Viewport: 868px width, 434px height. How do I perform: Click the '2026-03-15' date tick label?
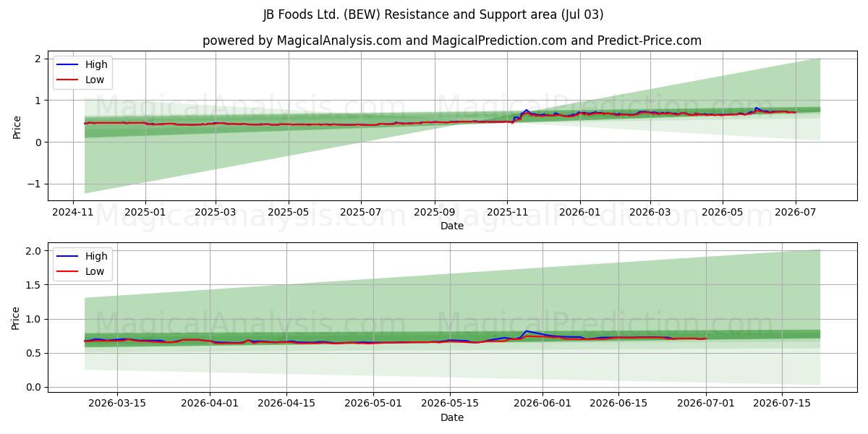coord(117,404)
